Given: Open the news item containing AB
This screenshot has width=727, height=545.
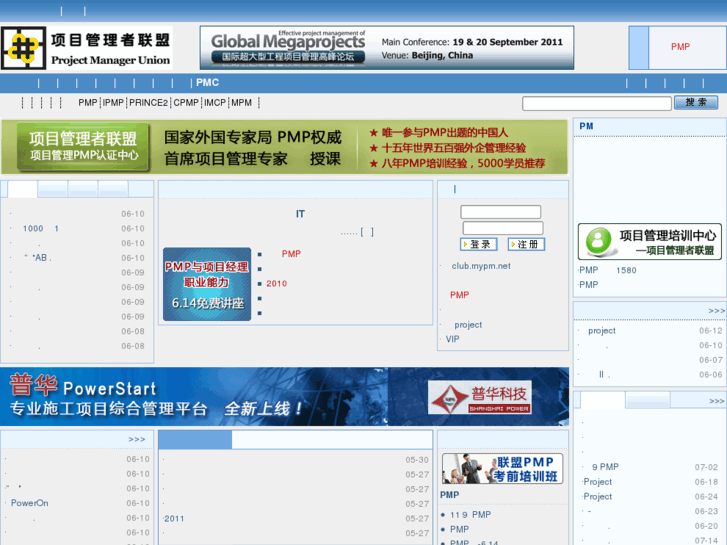Looking at the screenshot, I should [38, 257].
